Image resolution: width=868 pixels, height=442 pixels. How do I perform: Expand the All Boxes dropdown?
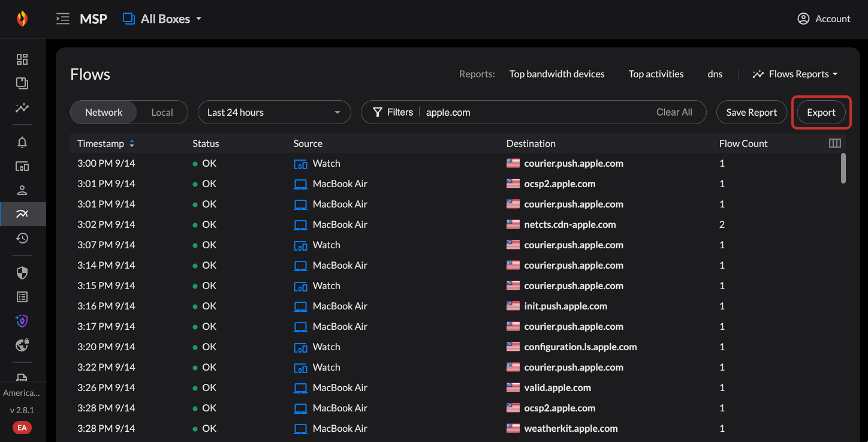coord(162,19)
